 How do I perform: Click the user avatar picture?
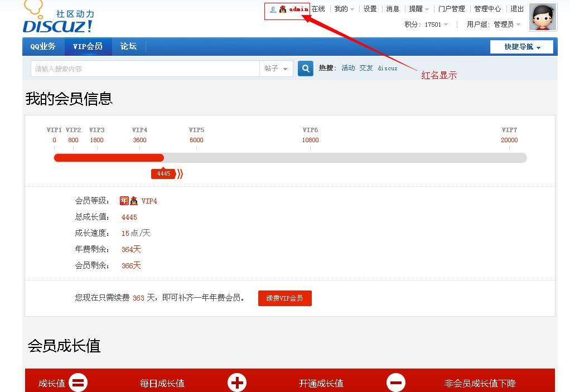[542, 17]
